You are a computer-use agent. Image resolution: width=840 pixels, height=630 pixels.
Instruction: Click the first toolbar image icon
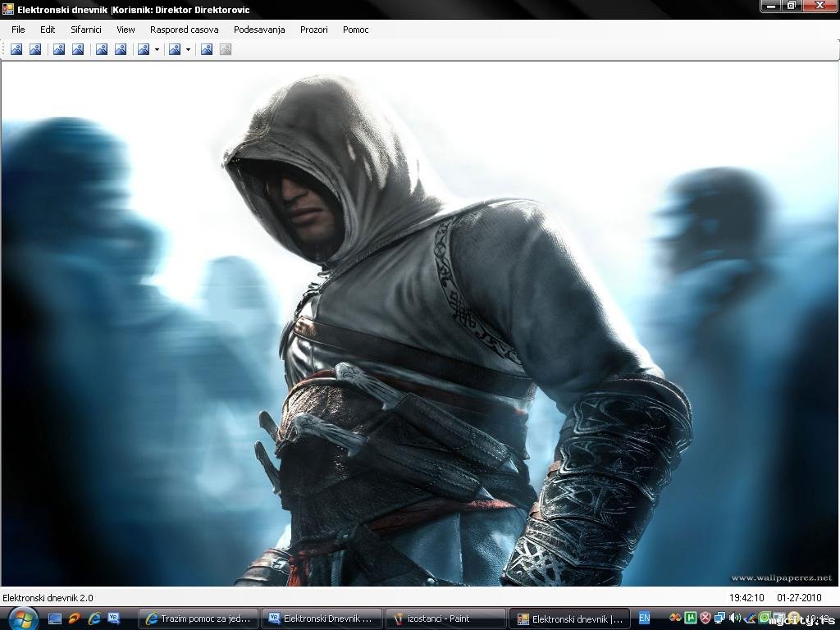[16, 49]
